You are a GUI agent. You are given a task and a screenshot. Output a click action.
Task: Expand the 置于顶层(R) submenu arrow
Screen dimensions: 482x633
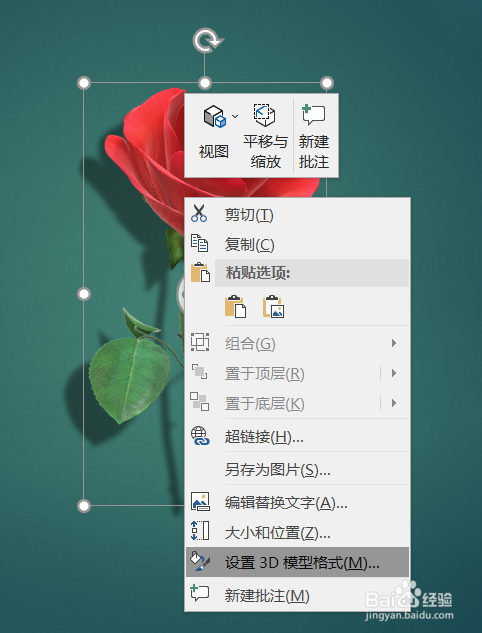point(394,373)
